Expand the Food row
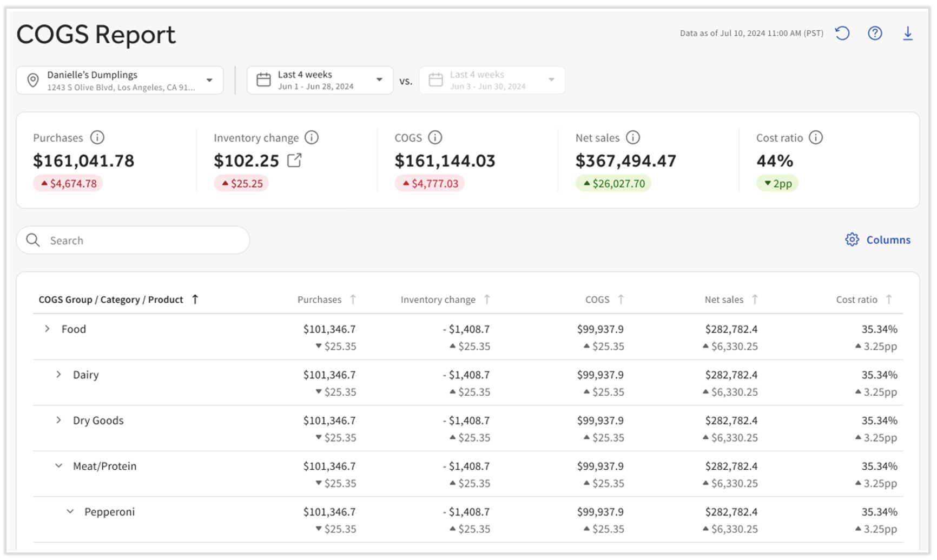The width and height of the screenshot is (937, 560). point(46,328)
